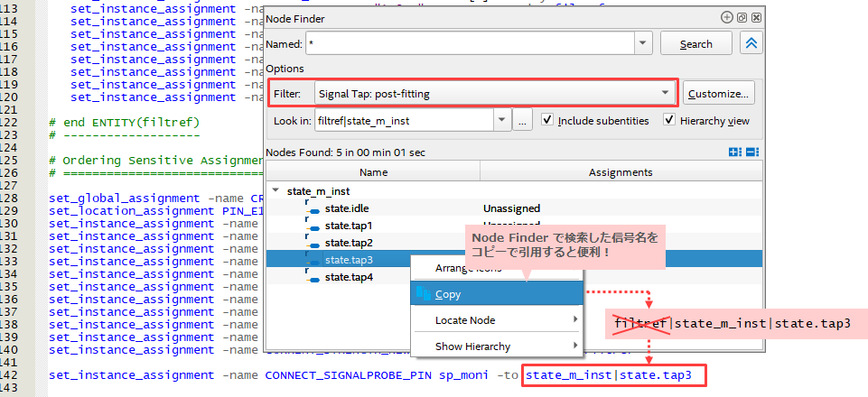Collapse the state_m_inst tree node
Image resolution: width=868 pixels, height=397 pixels.
click(x=275, y=190)
